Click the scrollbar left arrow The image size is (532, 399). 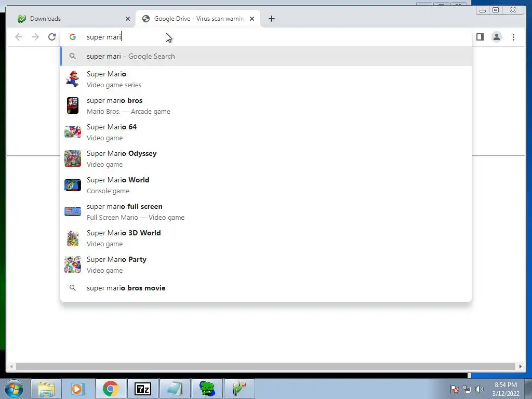coord(11,366)
